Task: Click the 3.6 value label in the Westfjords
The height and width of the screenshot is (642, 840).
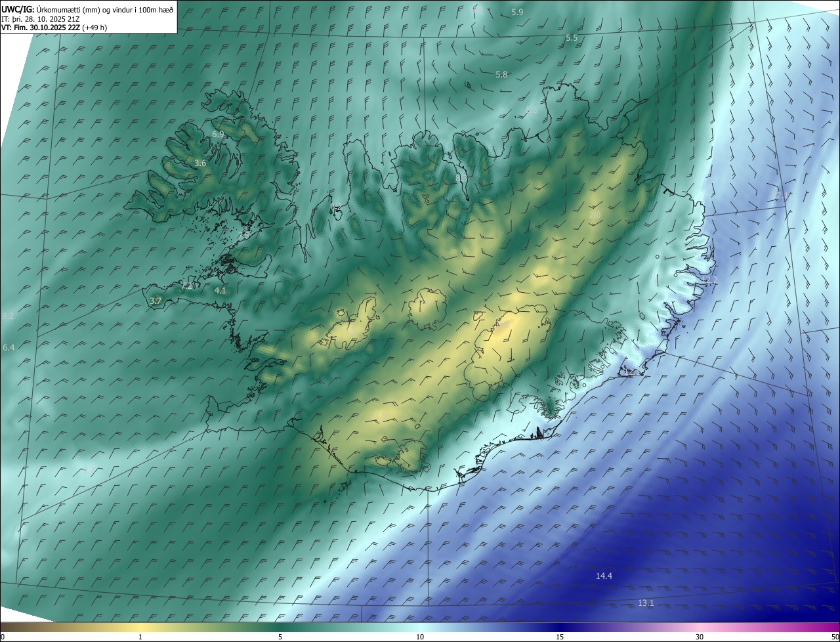Action: coord(201,163)
